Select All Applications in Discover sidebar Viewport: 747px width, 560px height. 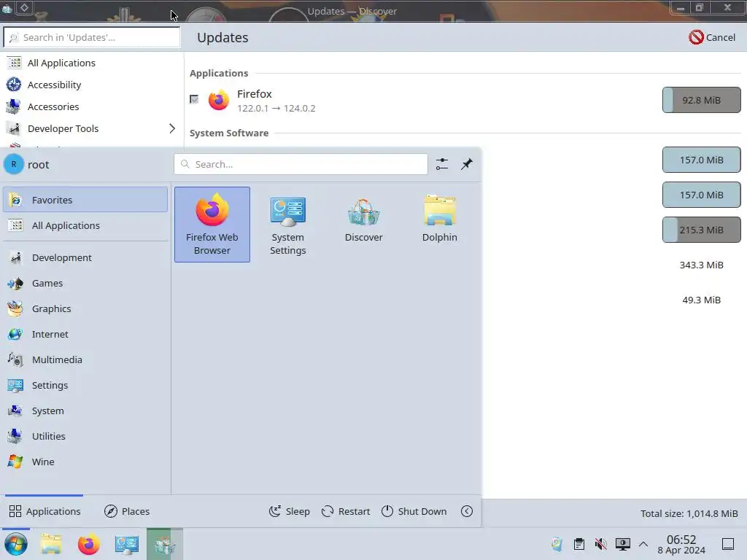(x=92, y=63)
